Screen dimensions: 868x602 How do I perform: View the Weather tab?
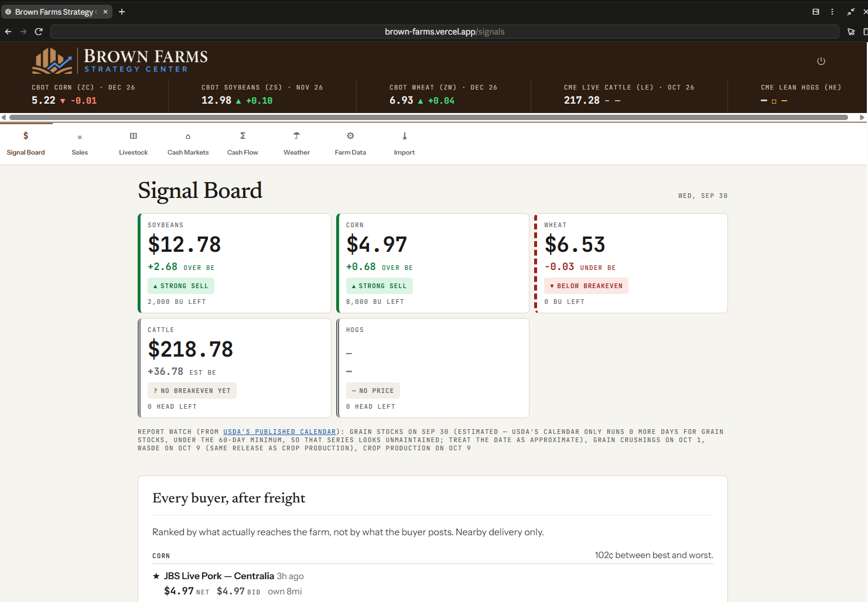click(x=297, y=143)
